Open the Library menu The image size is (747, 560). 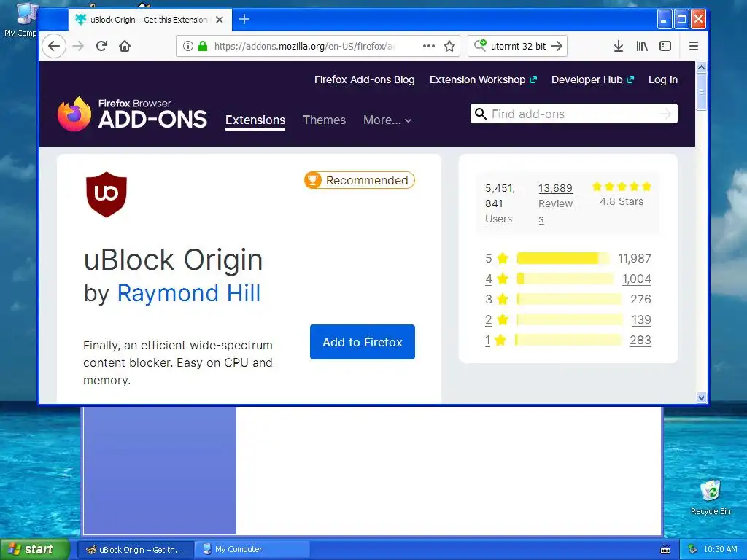click(642, 46)
